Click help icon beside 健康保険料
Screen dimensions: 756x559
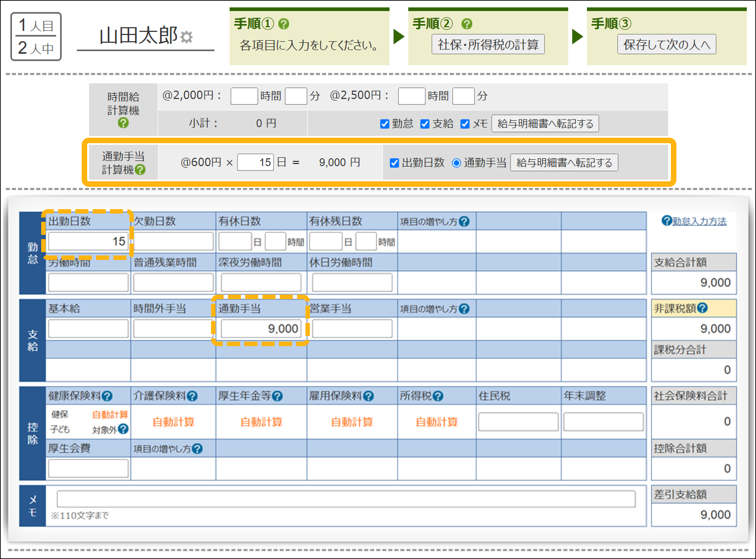[107, 396]
